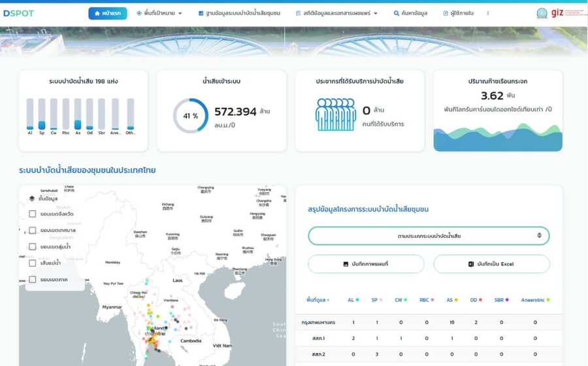Click the SBR column header
Viewport: 588px width, 366px height.
(501, 300)
